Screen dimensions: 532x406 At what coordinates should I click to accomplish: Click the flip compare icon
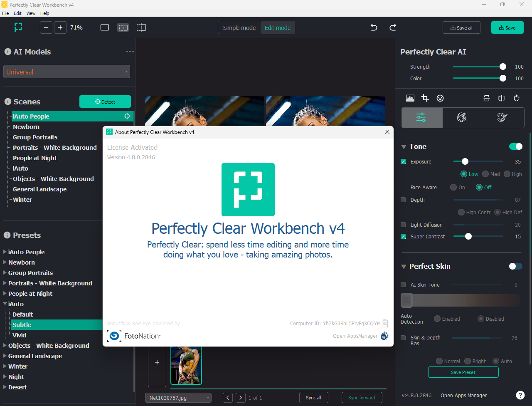tap(502, 98)
